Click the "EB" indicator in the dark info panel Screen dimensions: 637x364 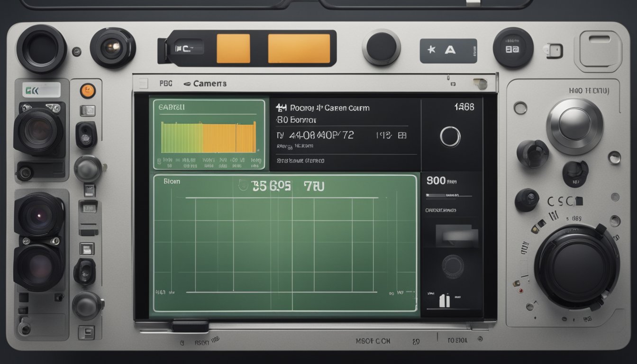[x=401, y=136]
